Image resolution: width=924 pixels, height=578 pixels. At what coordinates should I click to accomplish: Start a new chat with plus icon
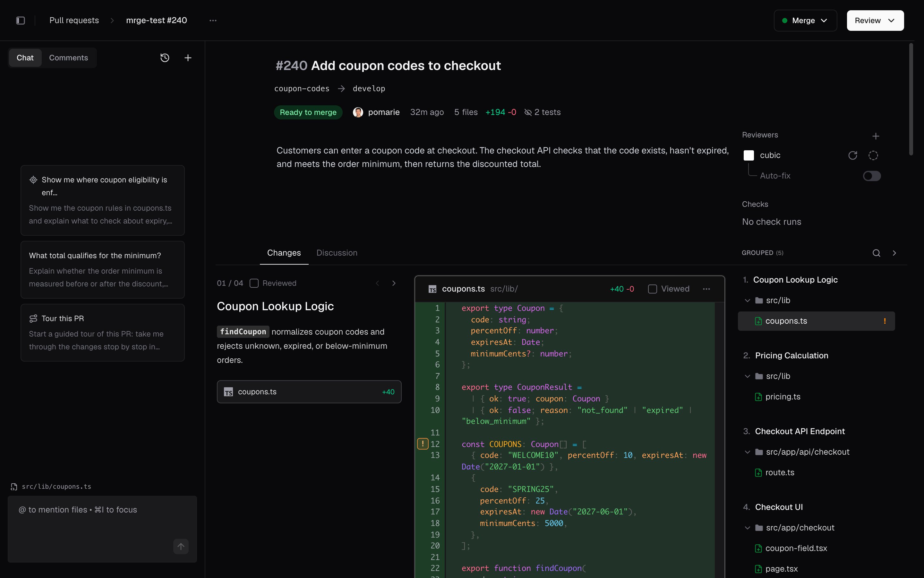[x=188, y=58]
